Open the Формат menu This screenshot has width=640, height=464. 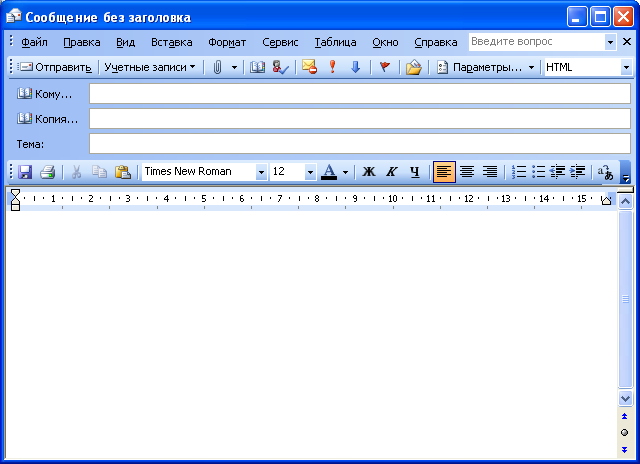pyautogui.click(x=227, y=42)
